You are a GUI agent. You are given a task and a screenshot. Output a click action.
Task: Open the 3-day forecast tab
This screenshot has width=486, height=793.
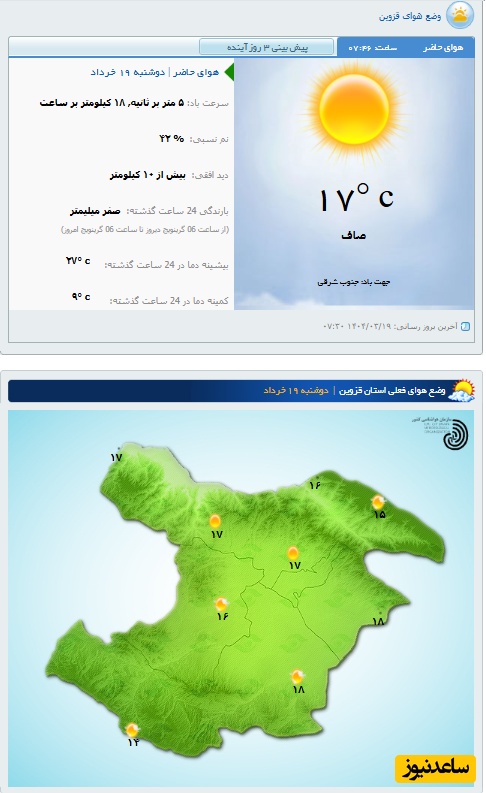click(267, 47)
